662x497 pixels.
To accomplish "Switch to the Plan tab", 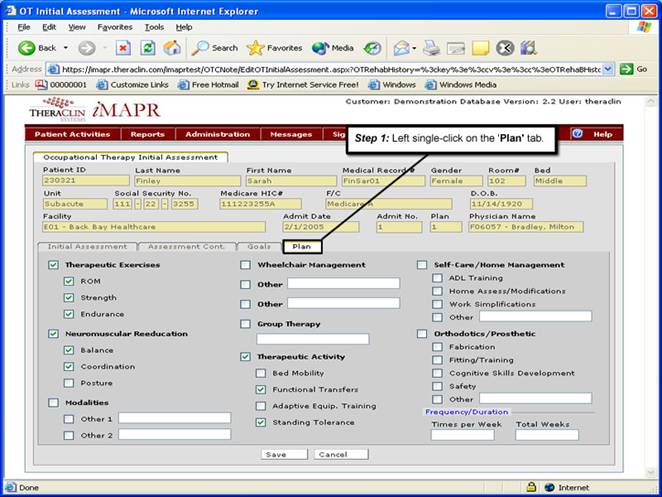I will (301, 246).
